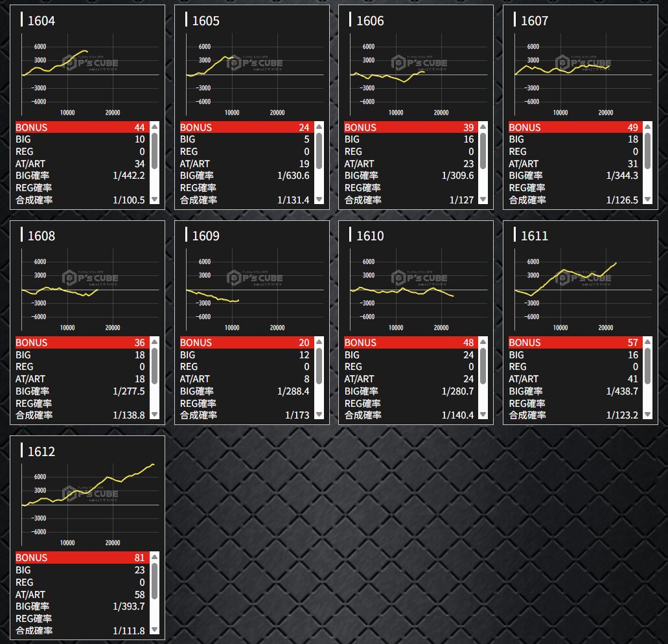Click the slump graph of machine 1604

[90, 75]
